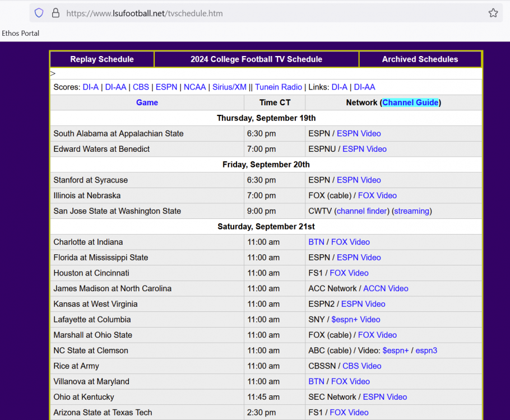Open the Sirius/XM scores link

229,87
